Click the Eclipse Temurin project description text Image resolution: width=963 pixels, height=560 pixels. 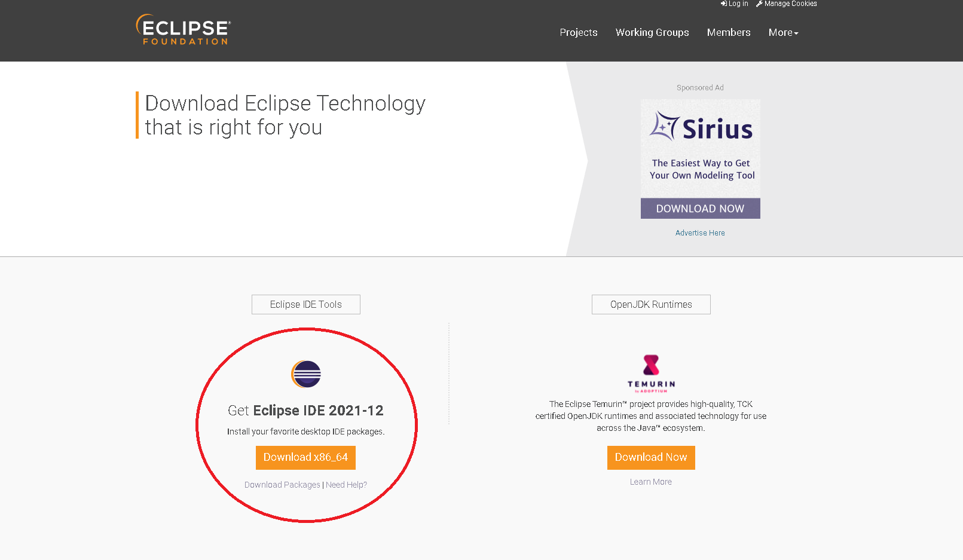click(651, 416)
